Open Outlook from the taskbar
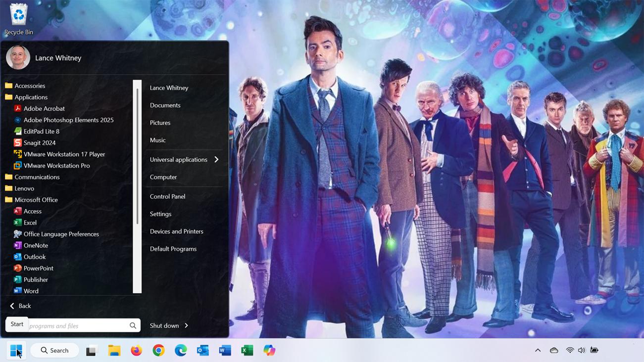 click(203, 351)
